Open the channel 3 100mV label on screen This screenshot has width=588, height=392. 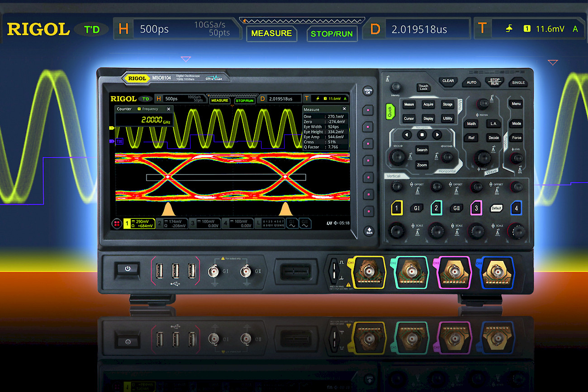coord(205,223)
